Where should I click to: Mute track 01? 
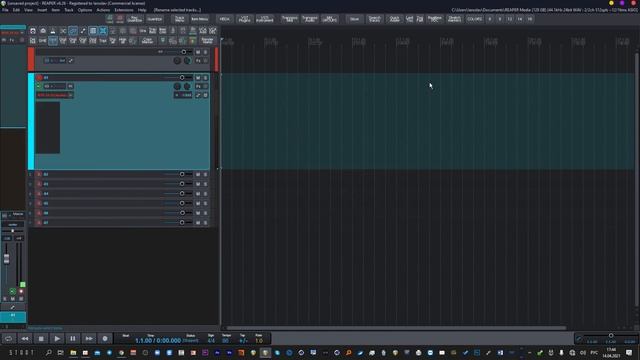[198, 78]
